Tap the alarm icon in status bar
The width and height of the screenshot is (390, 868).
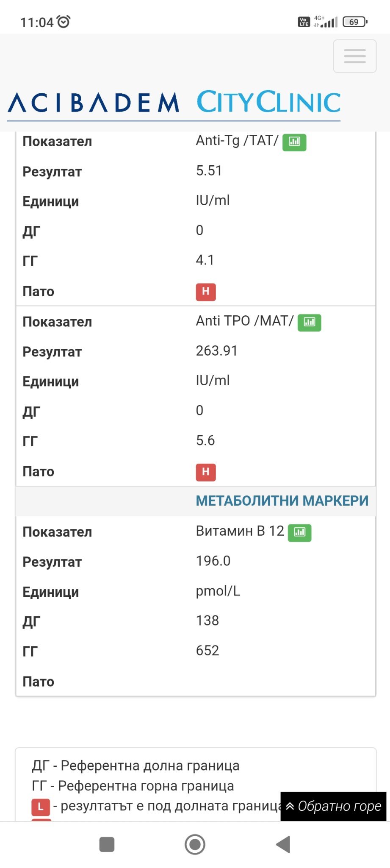pyautogui.click(x=64, y=22)
